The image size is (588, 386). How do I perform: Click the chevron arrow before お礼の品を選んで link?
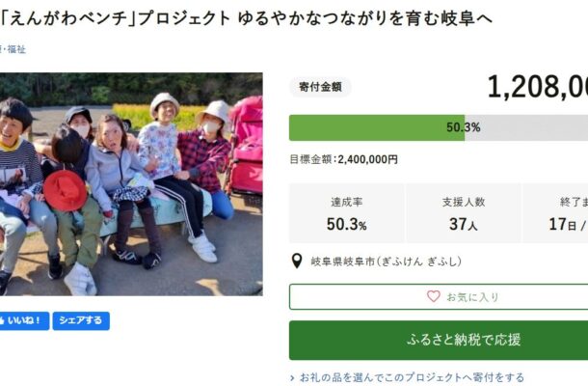tap(292, 377)
